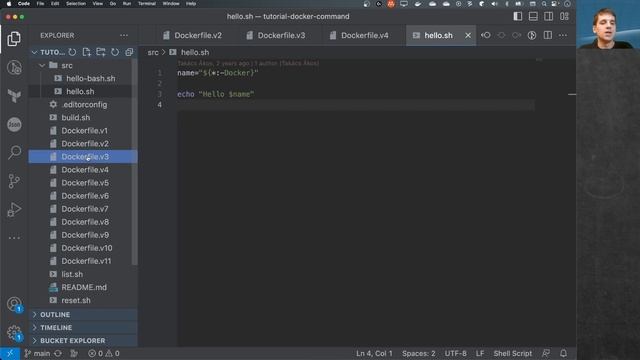The height and width of the screenshot is (360, 640).
Task: Click synchronize changes icon in status bar
Action: click(58, 353)
